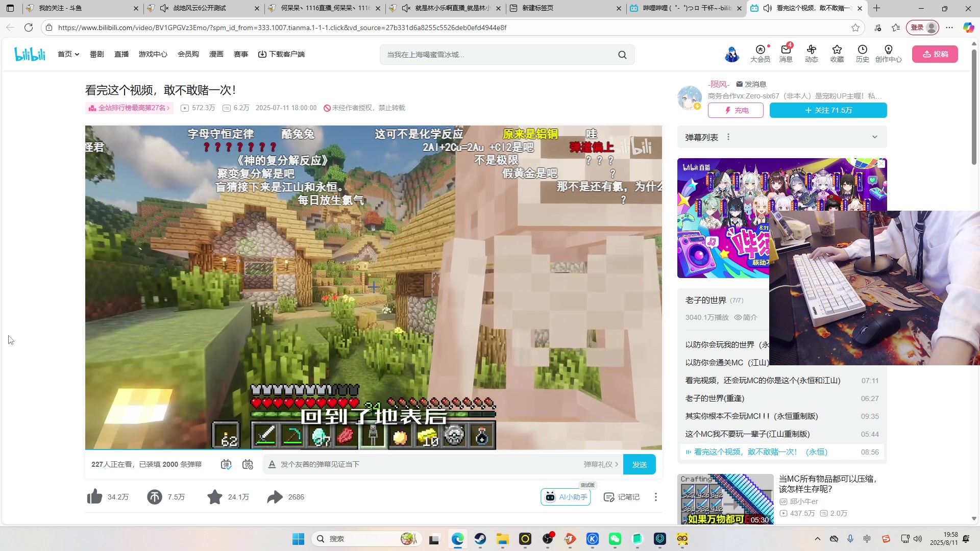This screenshot has height=551, width=980.
Task: Open 消息 messages icon
Action: click(x=786, y=54)
